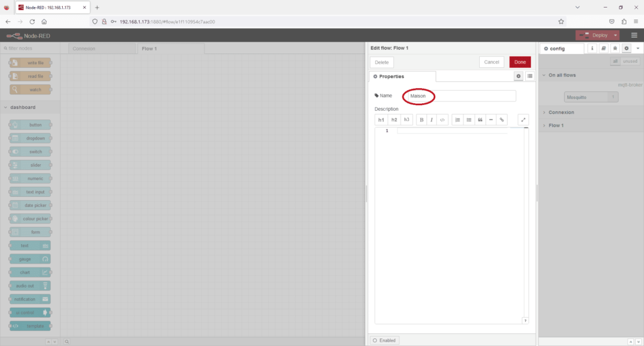
Task: Expand the Connexion config section
Action: 562,113
